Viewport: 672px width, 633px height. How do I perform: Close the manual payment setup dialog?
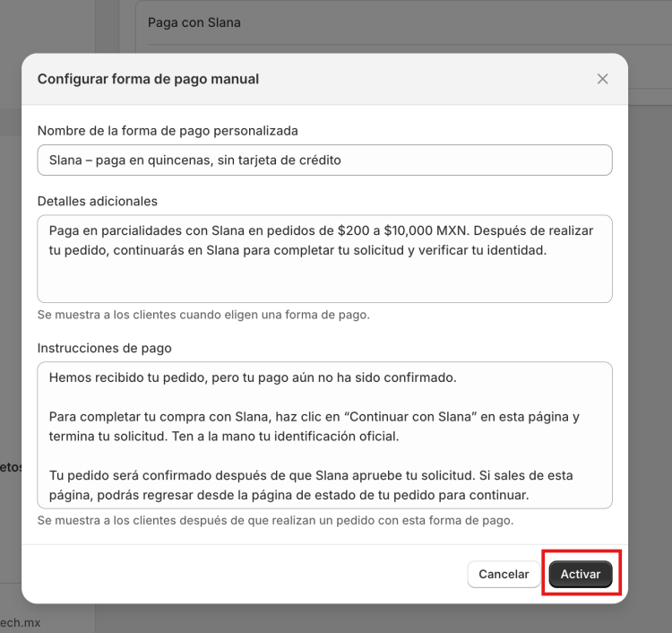pyautogui.click(x=603, y=79)
